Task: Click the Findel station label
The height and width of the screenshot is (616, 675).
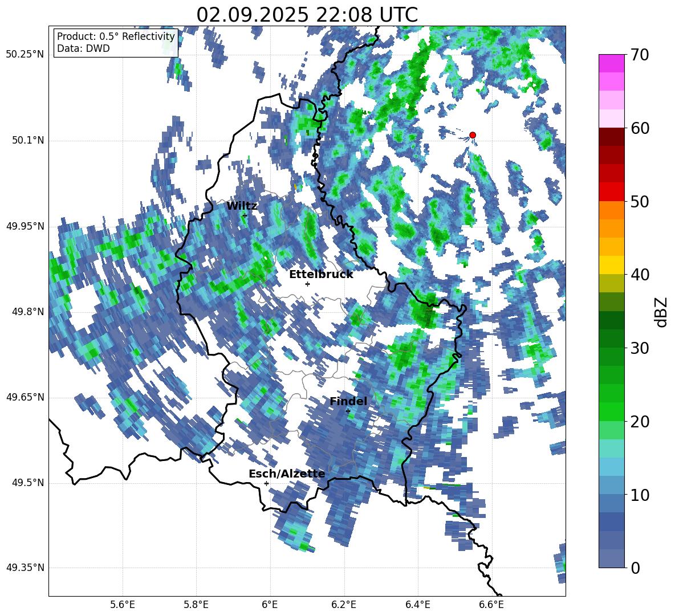Action: click(348, 401)
